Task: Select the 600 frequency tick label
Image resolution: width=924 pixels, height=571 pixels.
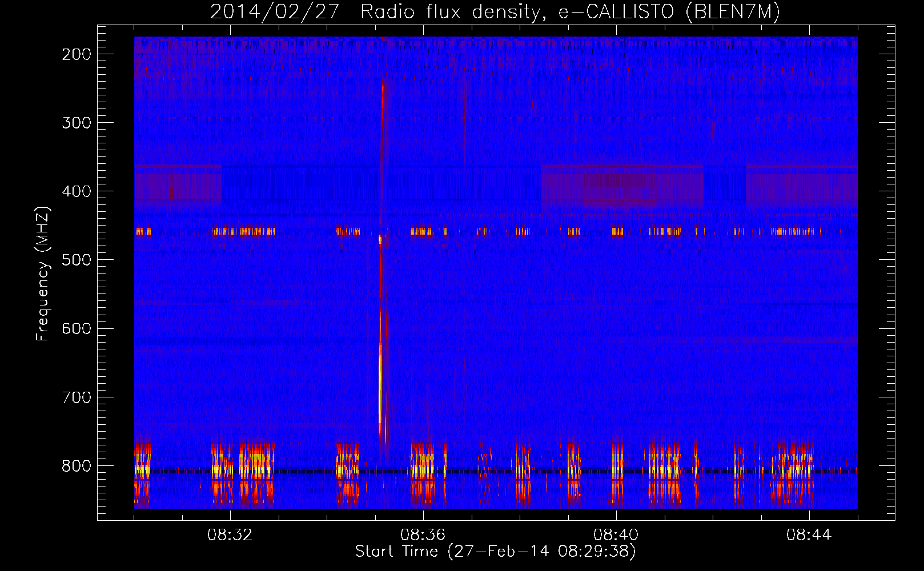Action: click(77, 328)
